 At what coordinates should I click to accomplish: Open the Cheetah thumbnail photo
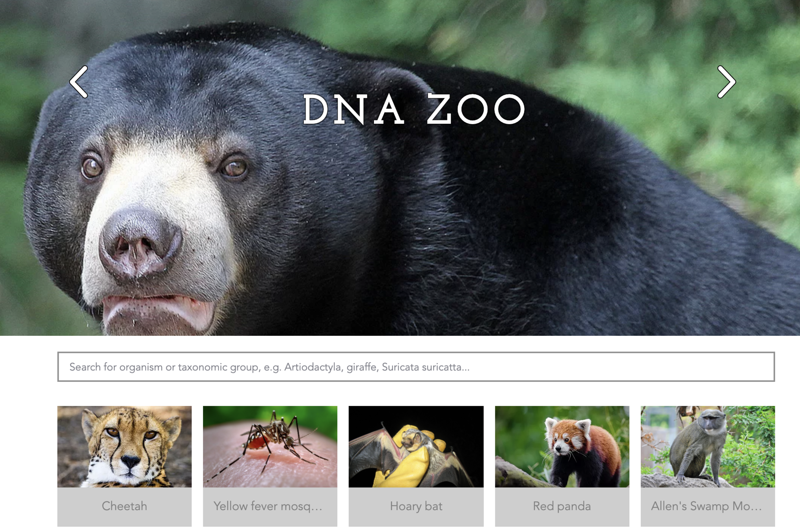coord(125,446)
